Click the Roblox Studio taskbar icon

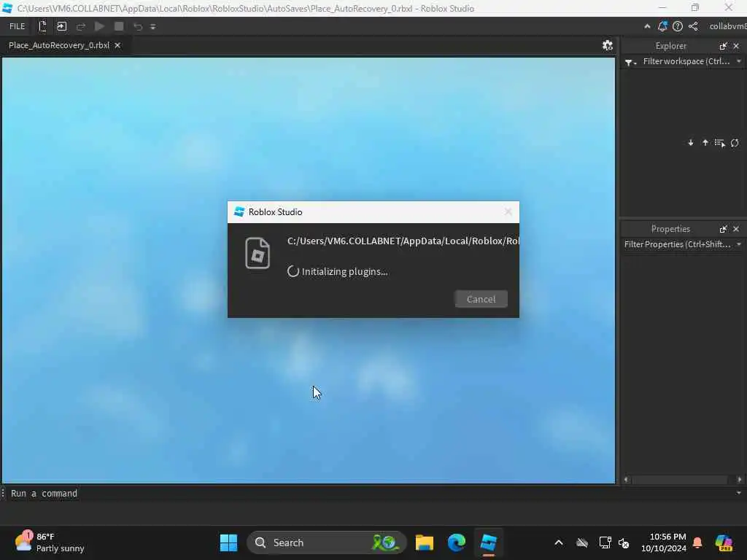pos(488,542)
